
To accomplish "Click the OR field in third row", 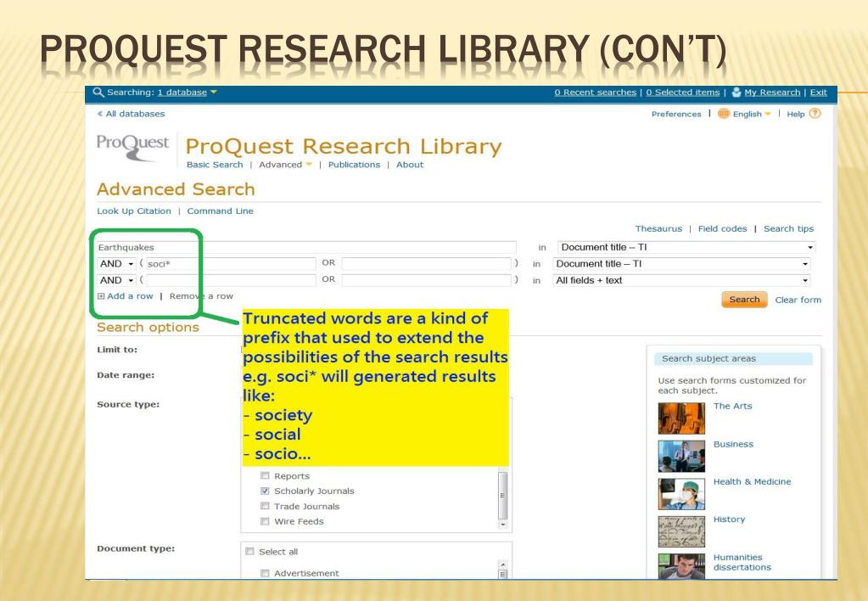I will pos(426,281).
